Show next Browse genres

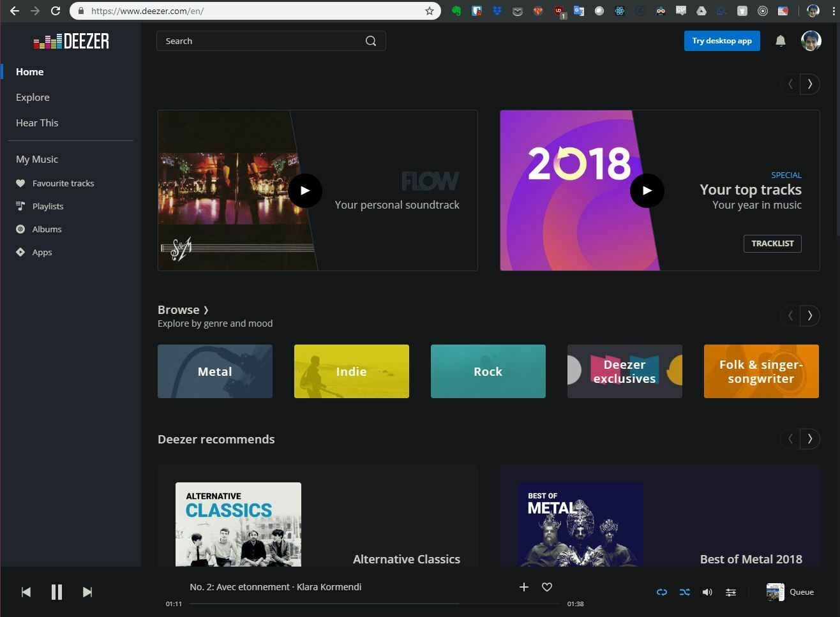[x=810, y=315]
